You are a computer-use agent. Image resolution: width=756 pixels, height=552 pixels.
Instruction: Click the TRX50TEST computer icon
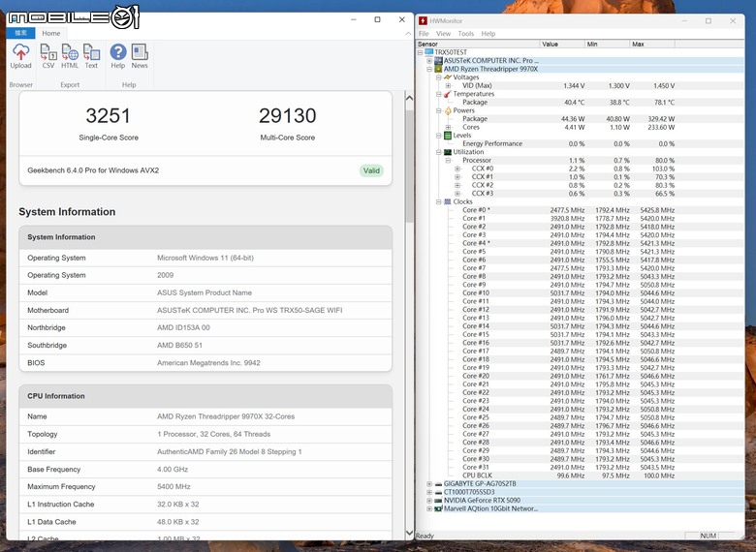(429, 52)
